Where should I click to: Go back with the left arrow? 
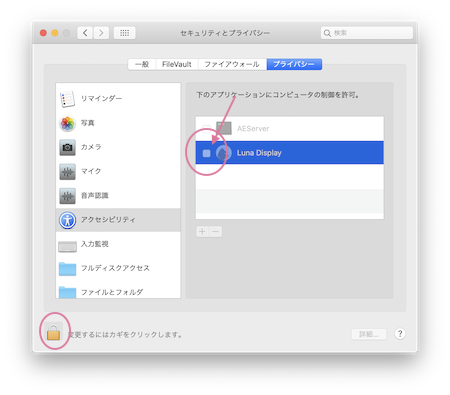click(85, 33)
